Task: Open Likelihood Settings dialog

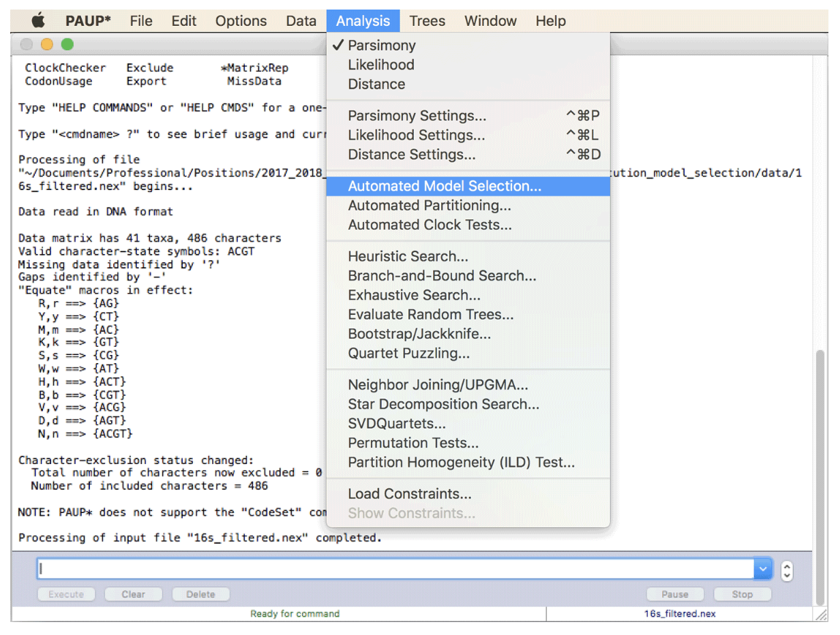Action: 417,136
